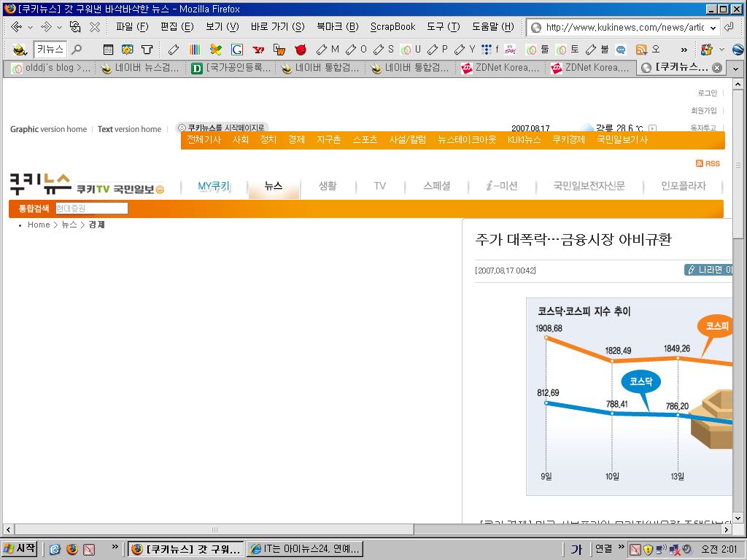747x560 pixels.
Task: Click the 나라면 이 blue button near article date
Action: tap(708, 270)
